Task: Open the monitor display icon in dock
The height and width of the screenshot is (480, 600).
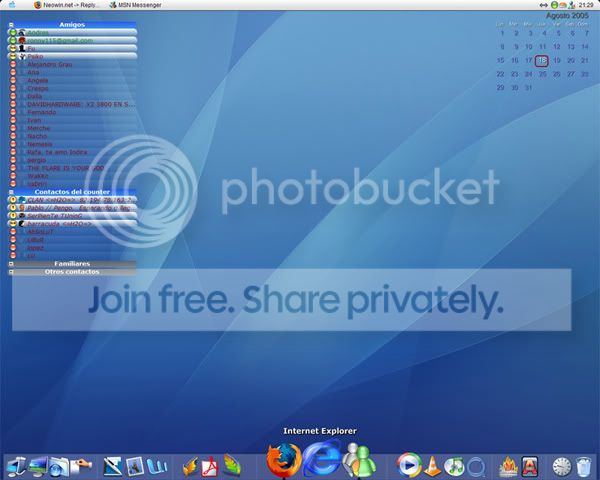Action: pos(38,467)
